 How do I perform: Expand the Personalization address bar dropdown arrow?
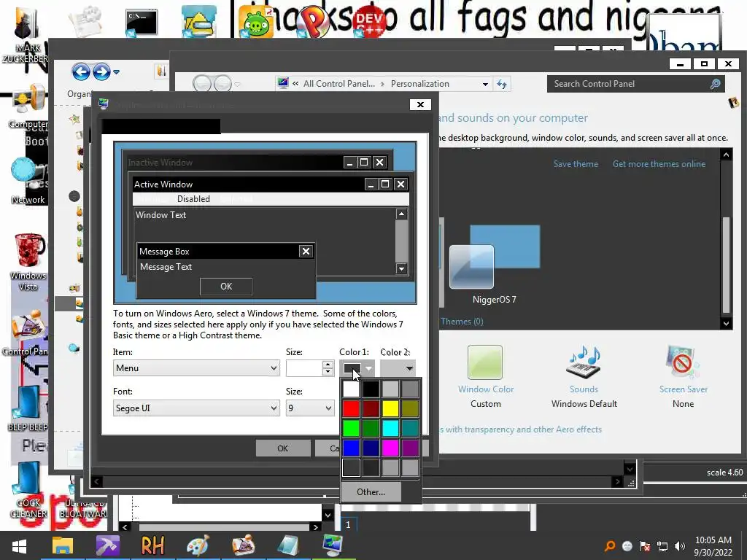pyautogui.click(x=485, y=84)
